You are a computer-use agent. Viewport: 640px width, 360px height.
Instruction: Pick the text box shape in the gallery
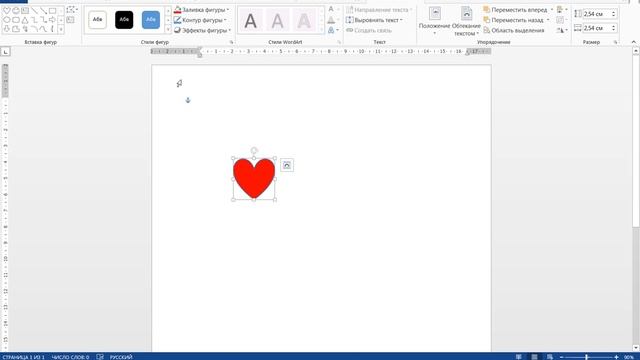point(25,11)
